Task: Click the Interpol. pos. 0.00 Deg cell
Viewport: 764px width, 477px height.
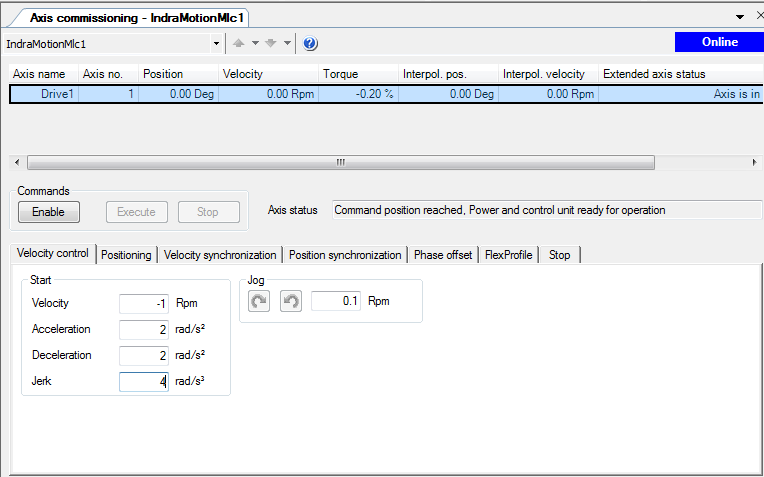Action: (448, 94)
